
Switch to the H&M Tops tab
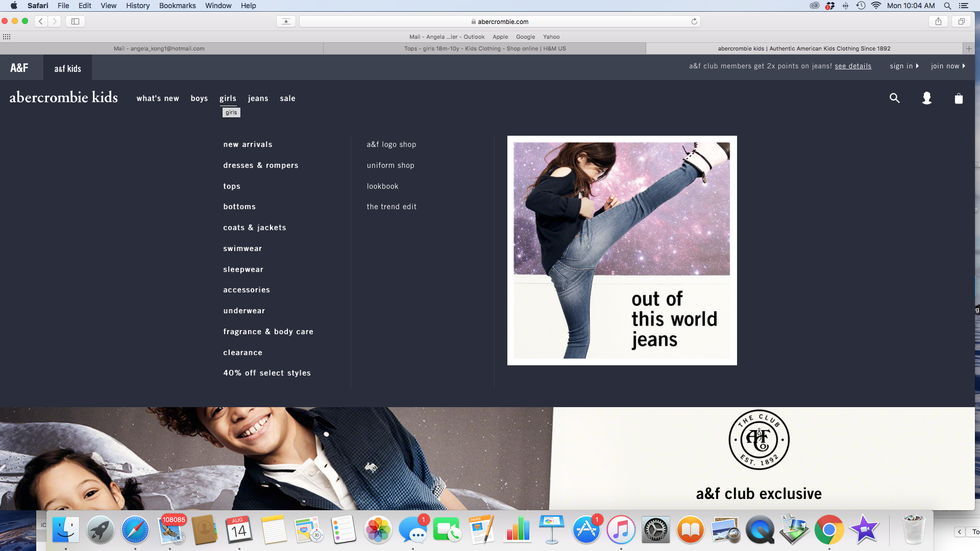[x=484, y=48]
